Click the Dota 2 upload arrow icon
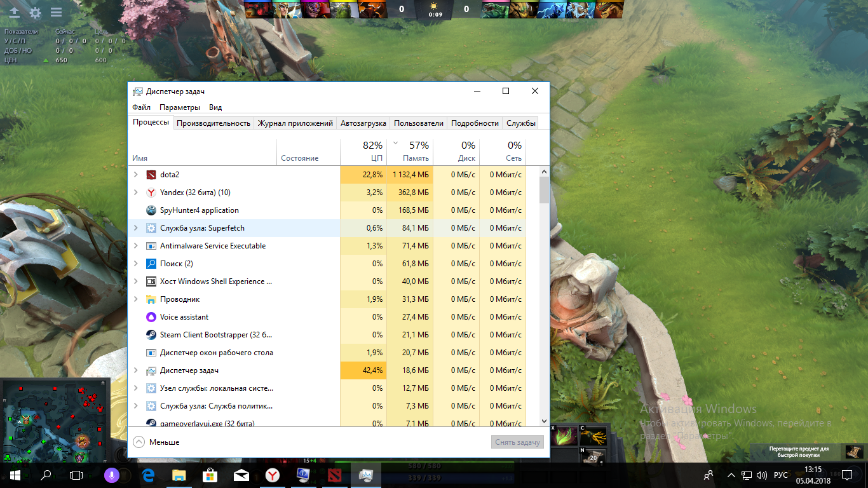 point(14,13)
